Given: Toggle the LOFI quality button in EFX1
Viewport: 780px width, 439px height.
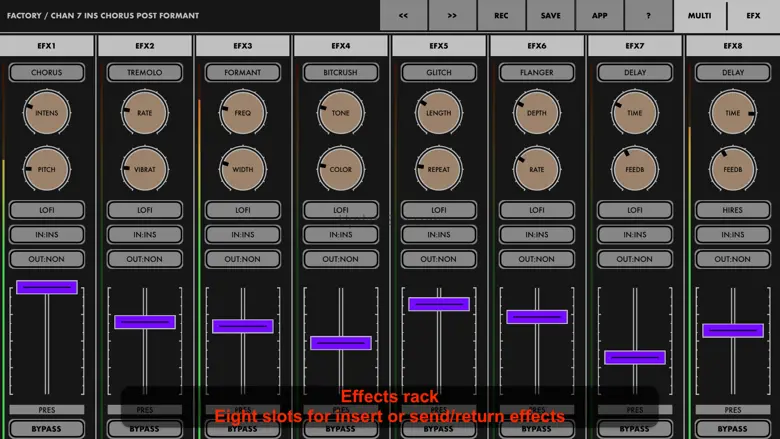Looking at the screenshot, I should click(46, 211).
